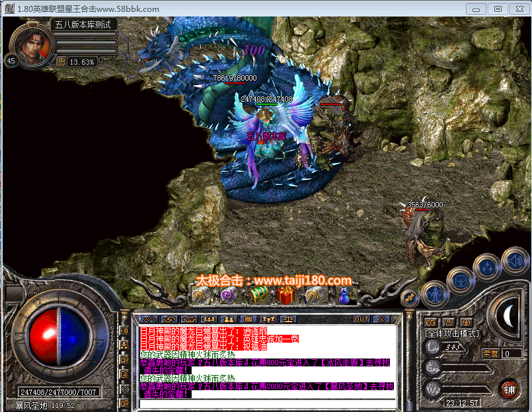Click the hero level 45 badge
Screen dimensions: 532x412
(11, 61)
